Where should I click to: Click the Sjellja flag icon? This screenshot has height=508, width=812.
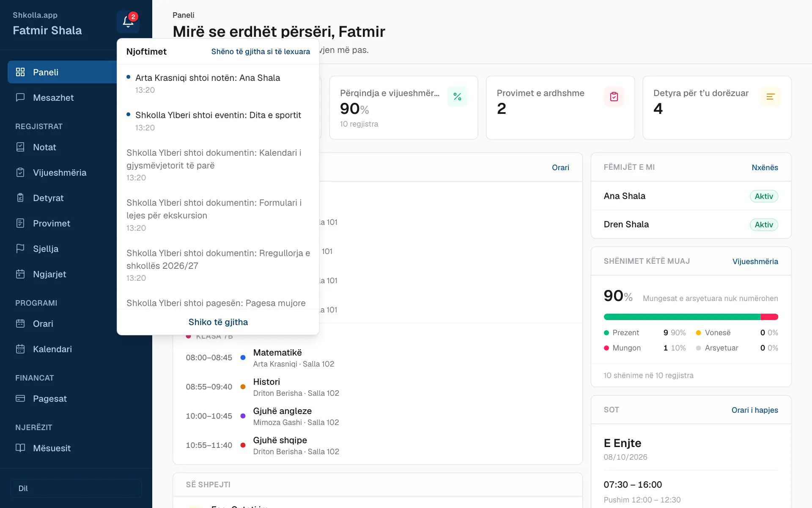click(20, 248)
